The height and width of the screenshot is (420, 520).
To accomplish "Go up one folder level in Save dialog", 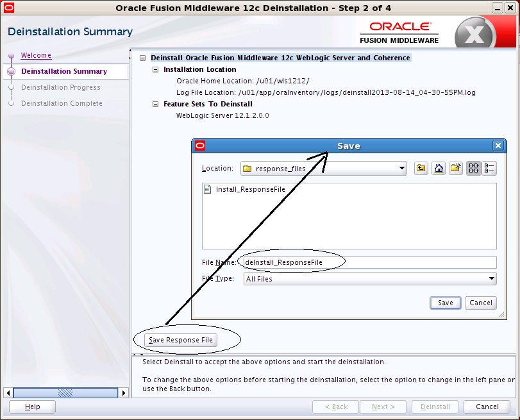I will point(421,168).
